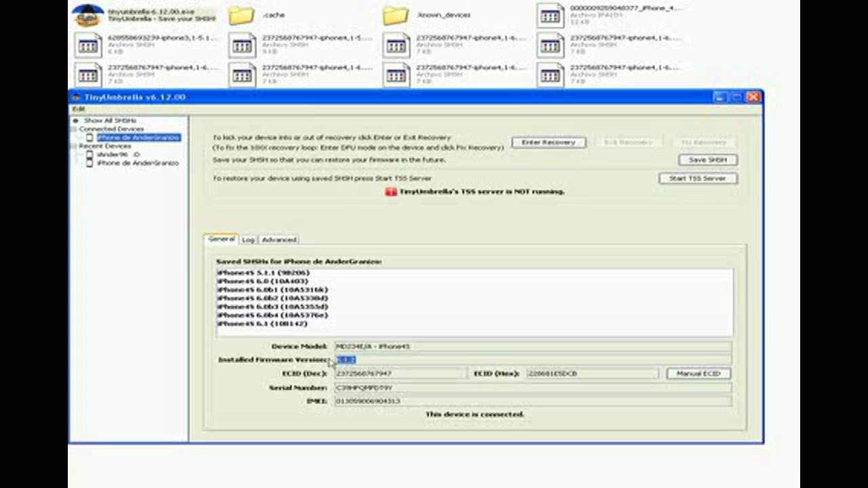The height and width of the screenshot is (488, 868).
Task: Click the ECID (Hex) field
Action: 592,373
